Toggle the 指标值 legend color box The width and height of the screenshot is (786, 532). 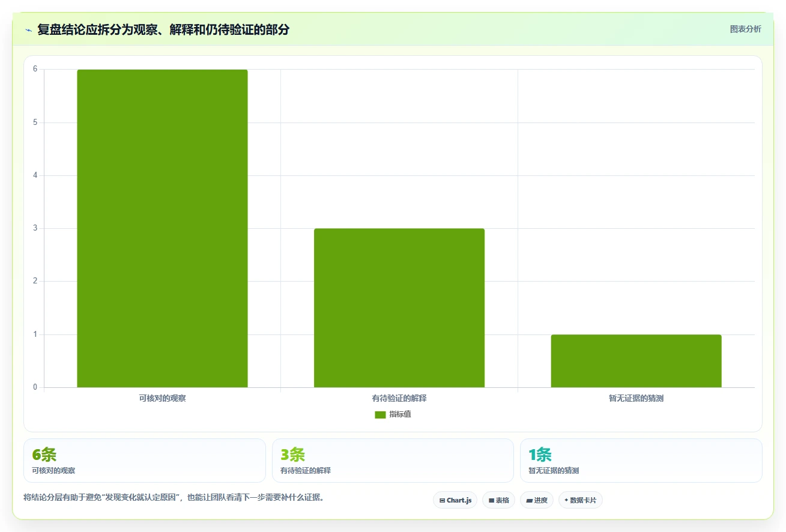pos(380,414)
